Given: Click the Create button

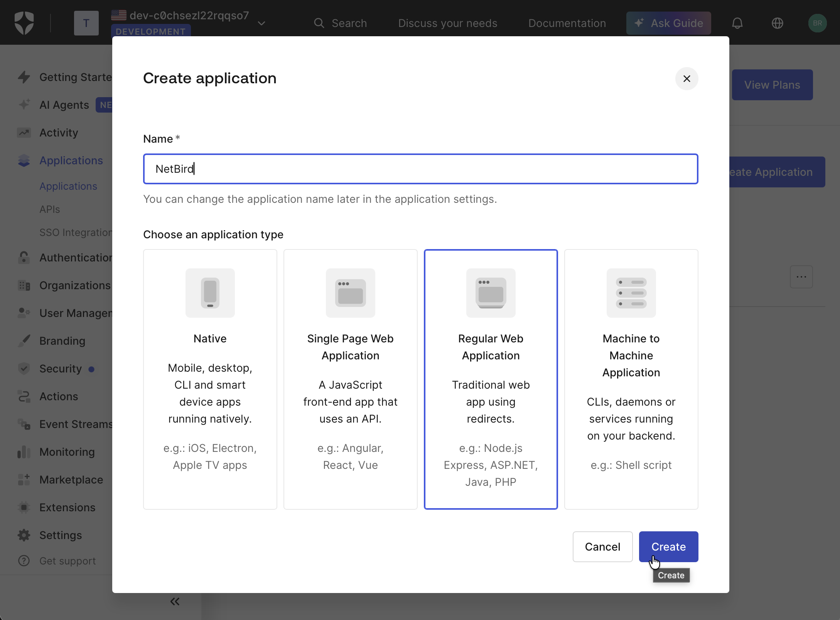Looking at the screenshot, I should [x=668, y=546].
